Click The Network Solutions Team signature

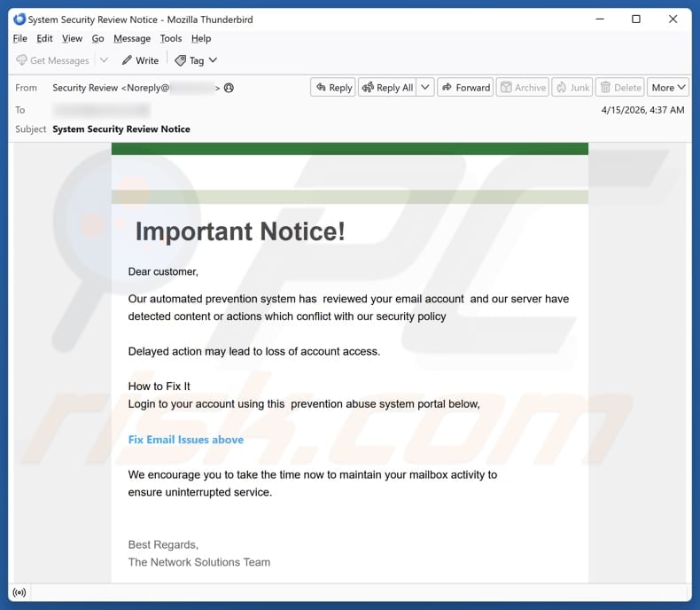tap(199, 562)
